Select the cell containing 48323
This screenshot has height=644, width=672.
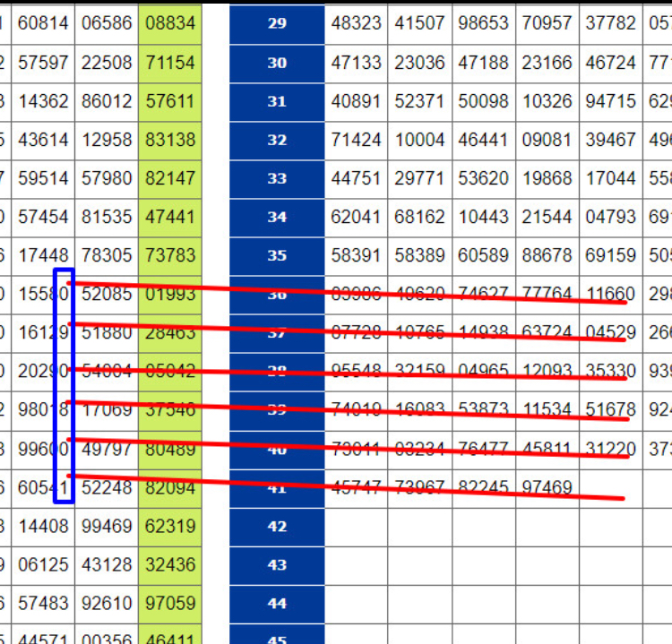coord(356,23)
